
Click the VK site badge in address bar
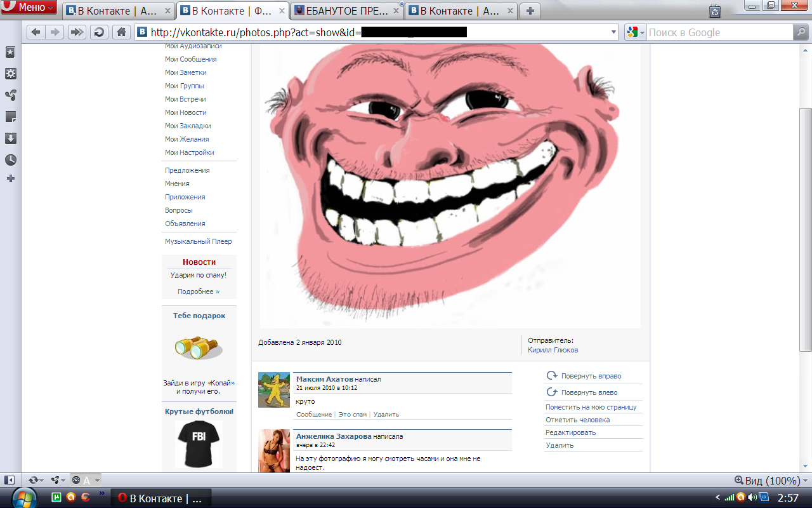coord(143,32)
